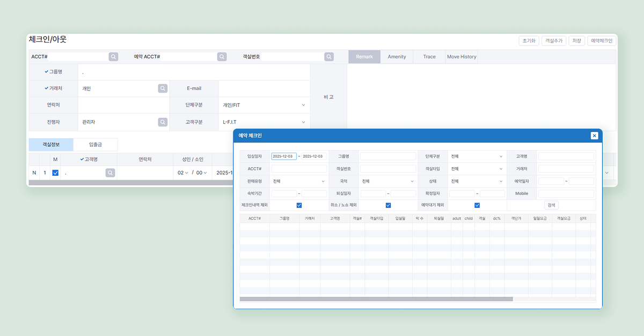Viewport: 644px width, 336px height.
Task: Click the 예약 ACCT# search magnifier icon
Action: (x=222, y=56)
